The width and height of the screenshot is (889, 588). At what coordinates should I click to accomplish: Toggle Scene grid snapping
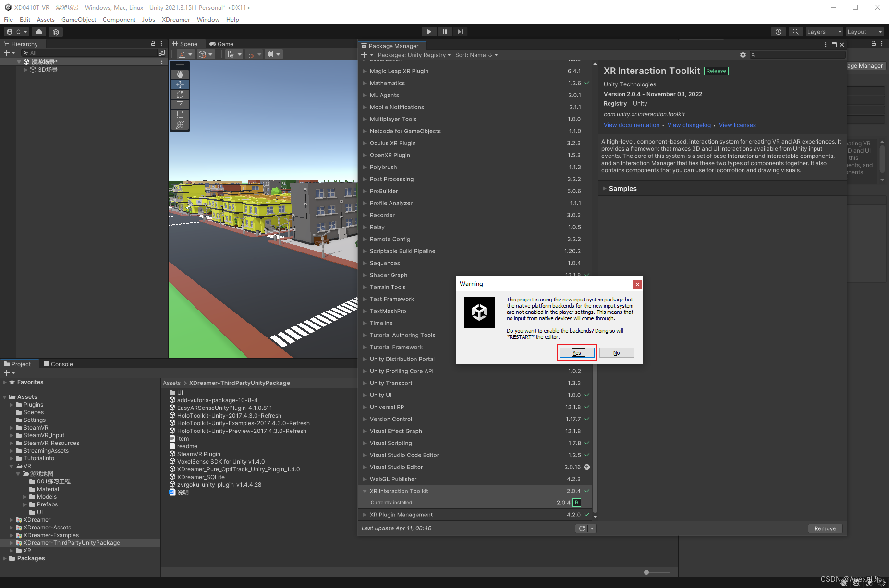(250, 54)
